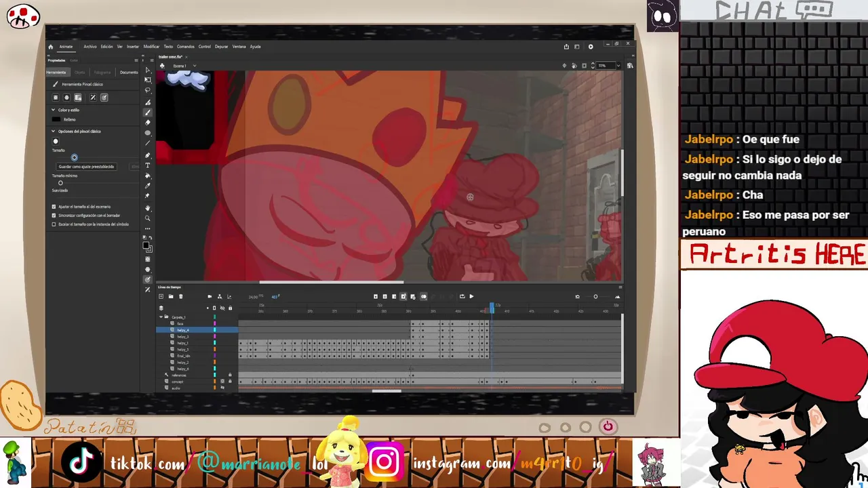Screen dimensions: 868x488
Task: Toggle the outline box on the concept layer
Action: (222, 382)
